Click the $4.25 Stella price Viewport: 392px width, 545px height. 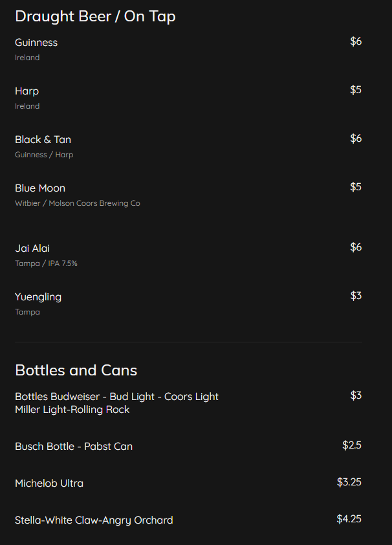point(349,519)
